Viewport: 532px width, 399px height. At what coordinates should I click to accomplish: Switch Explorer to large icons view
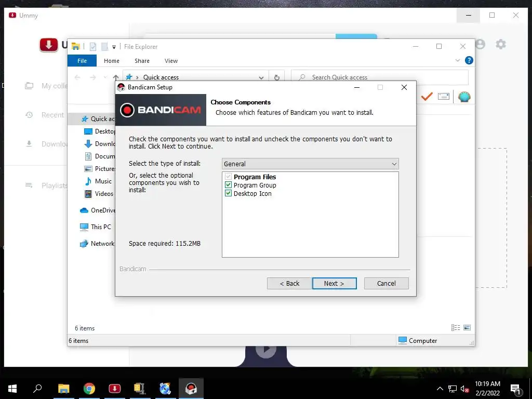[467, 327]
